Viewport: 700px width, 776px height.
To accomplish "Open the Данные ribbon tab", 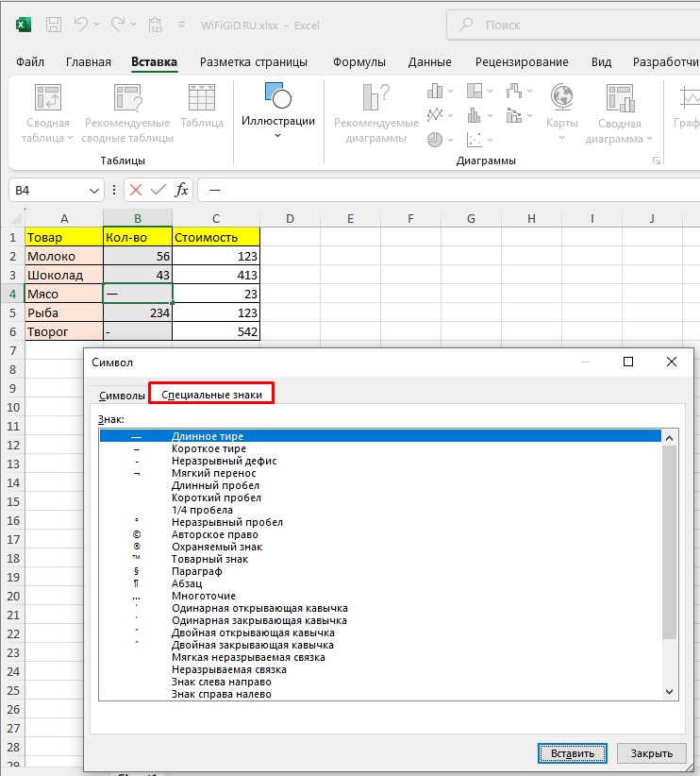I will [430, 62].
